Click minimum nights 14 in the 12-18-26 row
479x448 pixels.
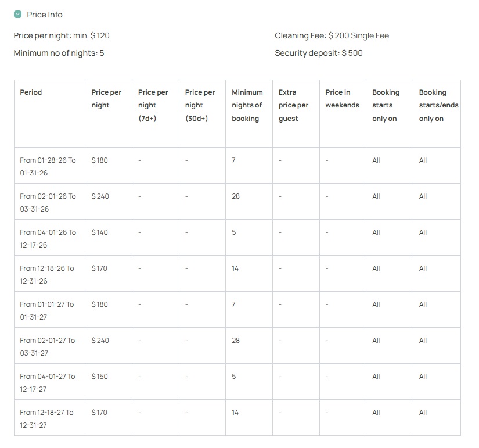(235, 268)
